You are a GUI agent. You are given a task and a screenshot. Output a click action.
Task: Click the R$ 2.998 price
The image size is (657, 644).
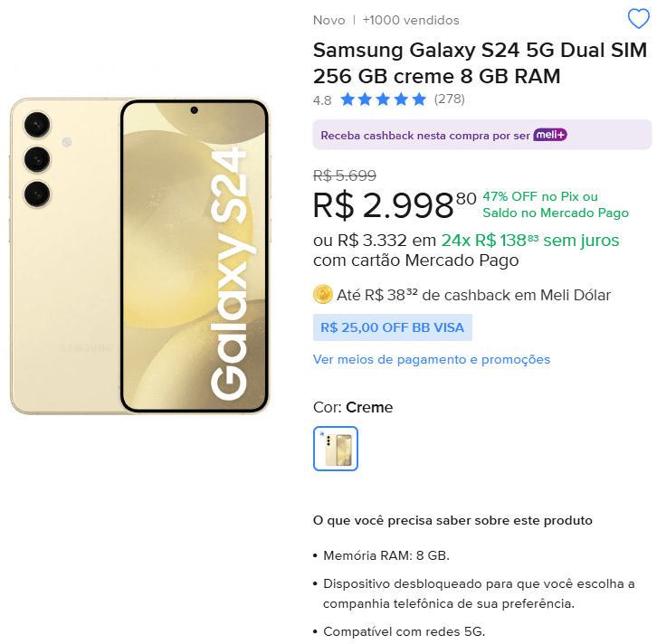[395, 205]
